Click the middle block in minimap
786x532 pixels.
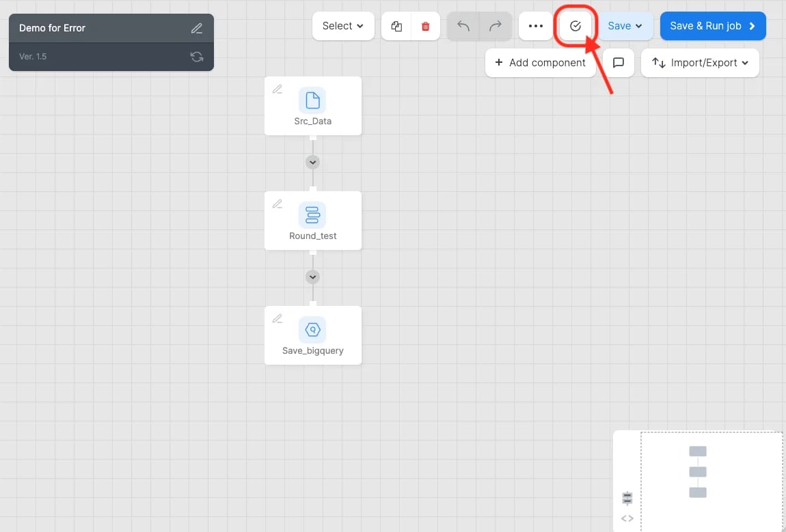(x=698, y=472)
